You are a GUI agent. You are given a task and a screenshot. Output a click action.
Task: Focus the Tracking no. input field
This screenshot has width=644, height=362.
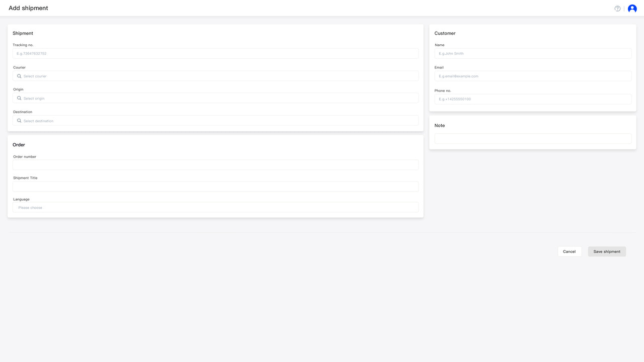[x=215, y=53]
